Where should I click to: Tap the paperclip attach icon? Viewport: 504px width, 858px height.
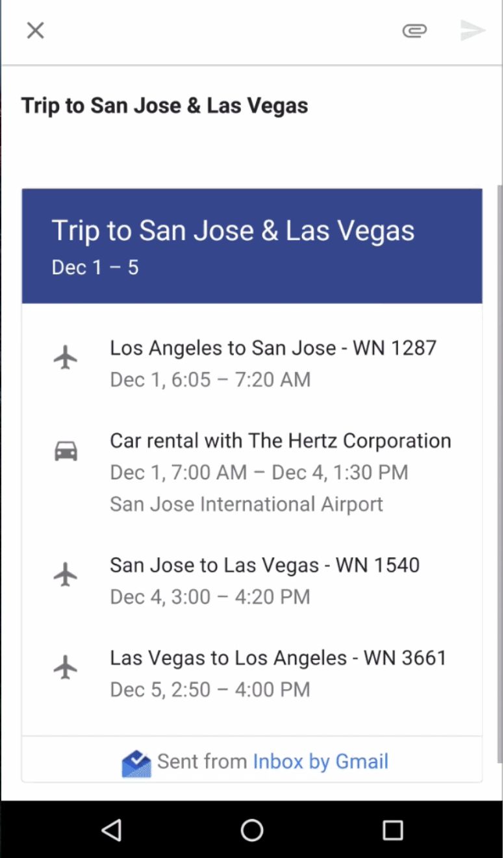click(x=414, y=31)
